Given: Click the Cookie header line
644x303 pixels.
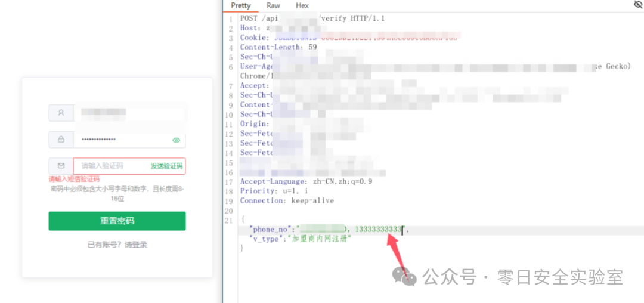Looking at the screenshot, I should coord(351,38).
